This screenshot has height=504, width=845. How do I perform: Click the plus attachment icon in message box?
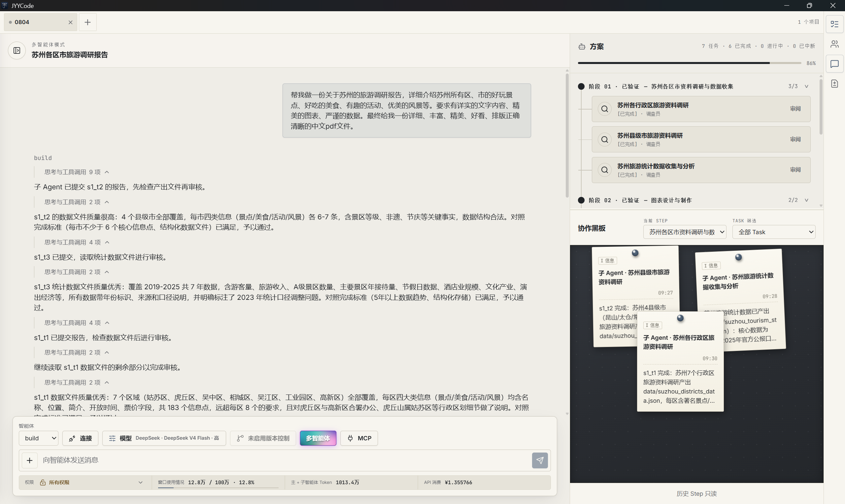(x=30, y=460)
